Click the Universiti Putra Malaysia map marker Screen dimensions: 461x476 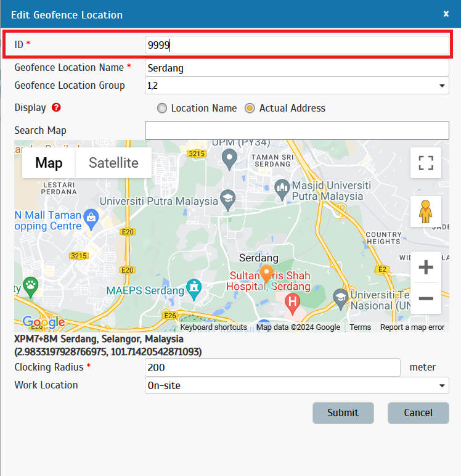[x=229, y=199]
